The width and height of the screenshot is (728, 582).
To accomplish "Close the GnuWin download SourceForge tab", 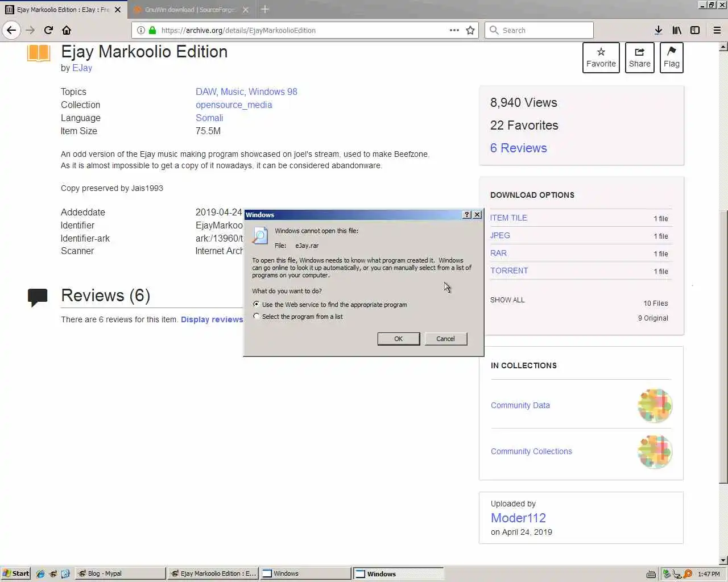I will point(246,10).
